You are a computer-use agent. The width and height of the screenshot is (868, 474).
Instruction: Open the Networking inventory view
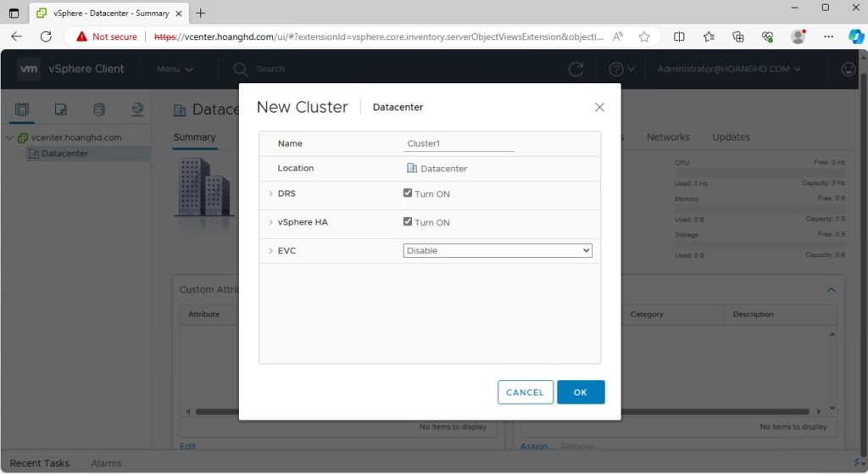(137, 109)
